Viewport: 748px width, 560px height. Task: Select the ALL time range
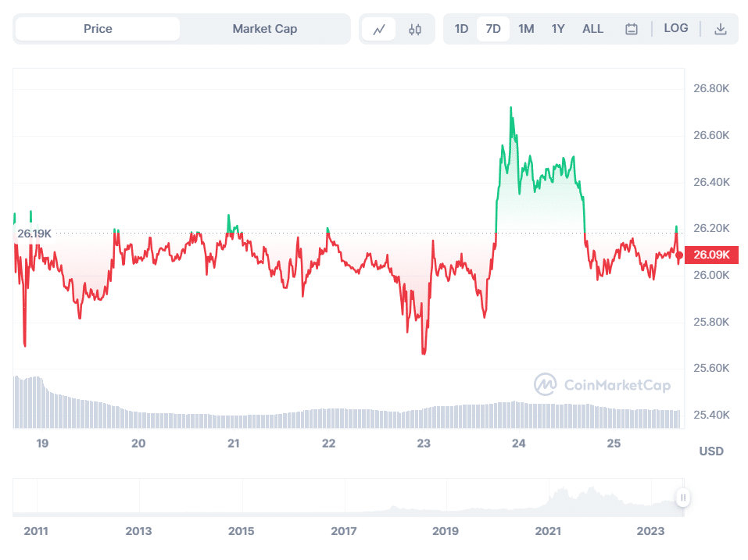tap(593, 29)
